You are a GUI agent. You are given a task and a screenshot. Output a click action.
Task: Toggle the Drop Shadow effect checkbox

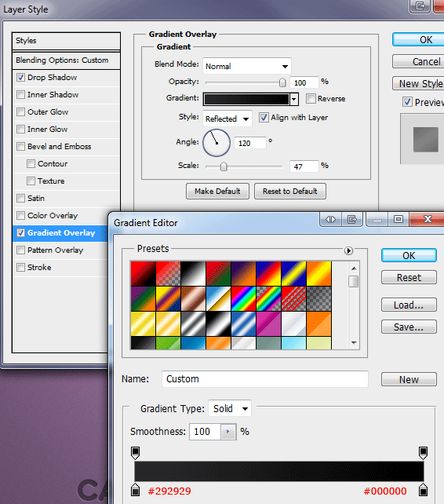(20, 77)
